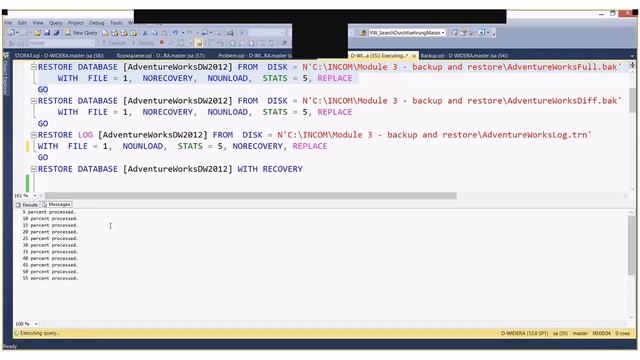
Task: Switch to the Problem.sql tab
Action: coord(255,55)
